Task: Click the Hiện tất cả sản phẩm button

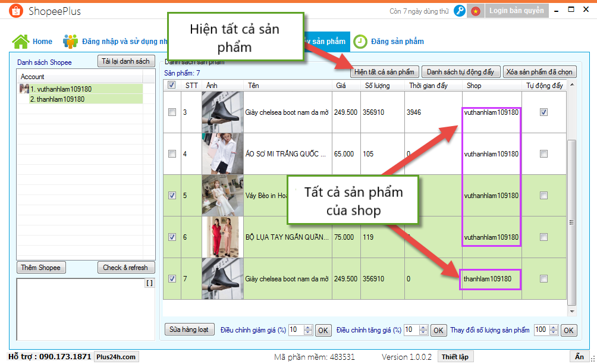Action: pyautogui.click(x=385, y=72)
